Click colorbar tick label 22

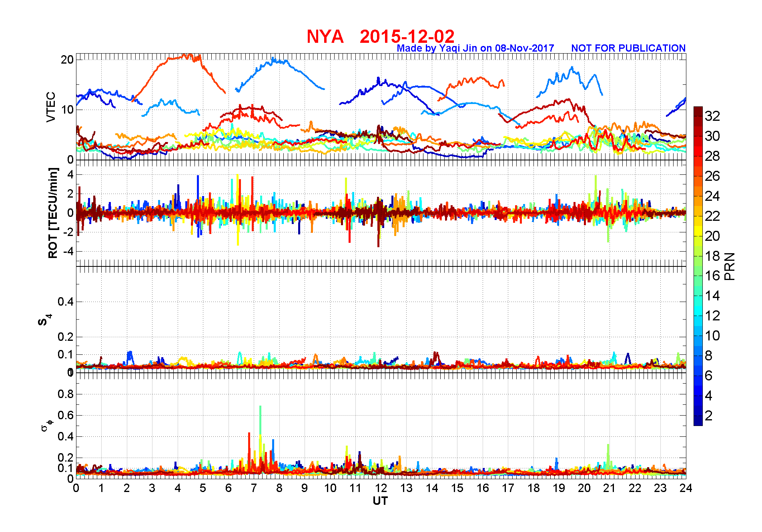[x=712, y=216]
